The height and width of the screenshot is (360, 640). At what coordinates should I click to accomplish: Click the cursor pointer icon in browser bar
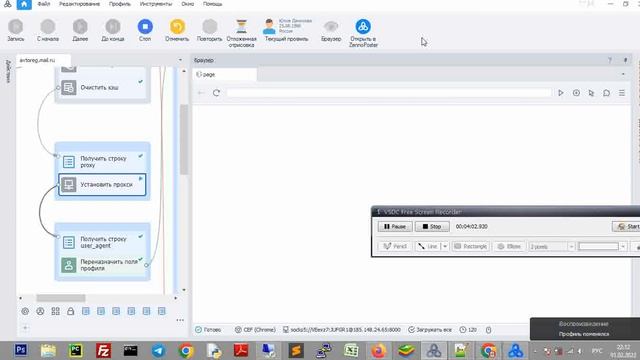tap(591, 93)
